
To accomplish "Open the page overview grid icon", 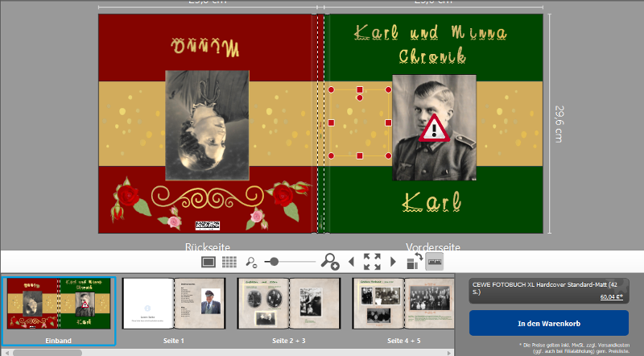I will pyautogui.click(x=229, y=262).
